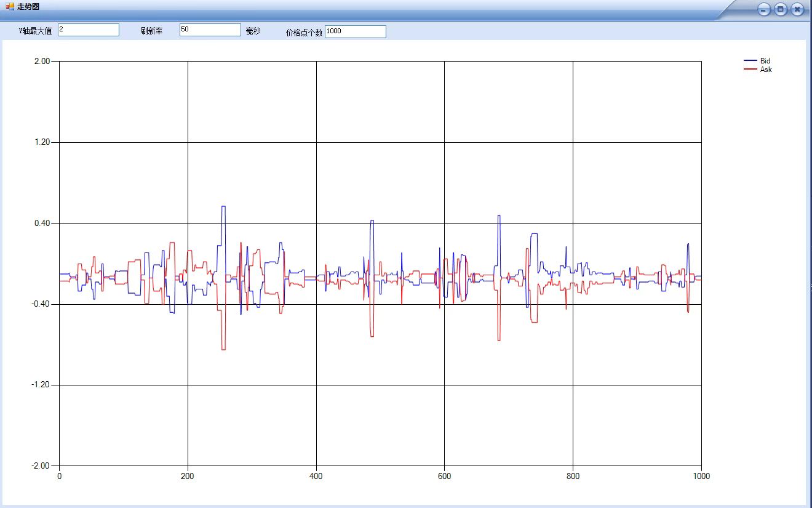The image size is (812, 508).
Task: Click the blue Bid legend line swatch
Action: [x=750, y=61]
